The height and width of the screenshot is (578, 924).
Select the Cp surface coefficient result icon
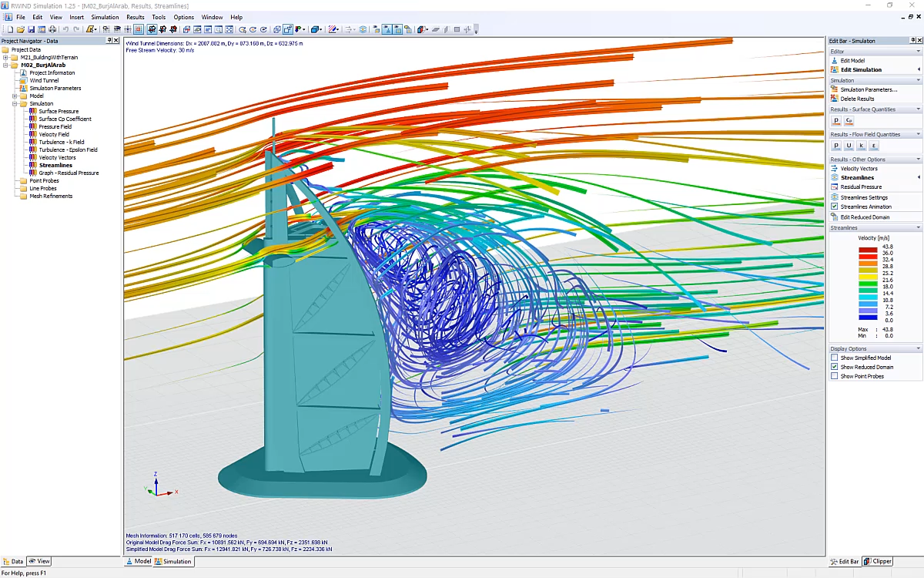[x=848, y=120]
